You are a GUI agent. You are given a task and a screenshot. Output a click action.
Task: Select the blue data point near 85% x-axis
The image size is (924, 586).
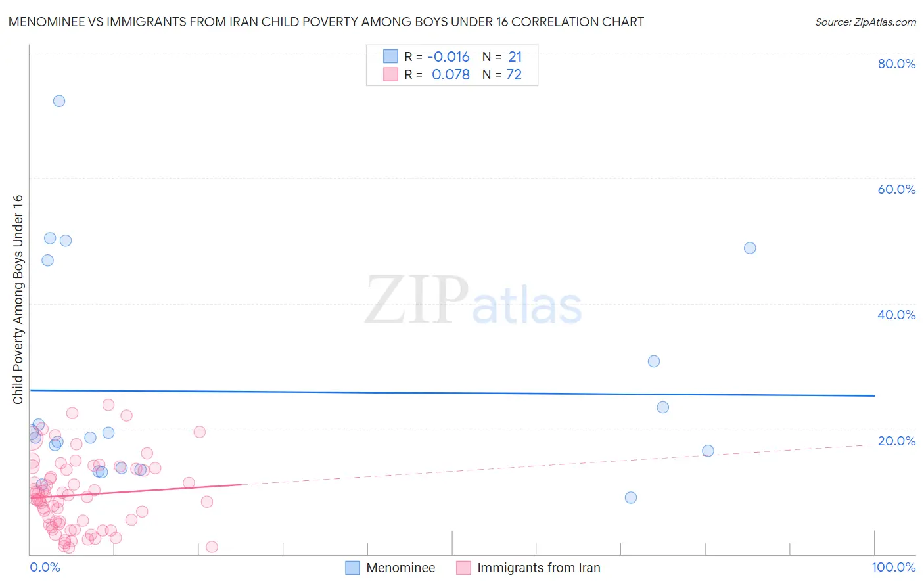point(750,248)
